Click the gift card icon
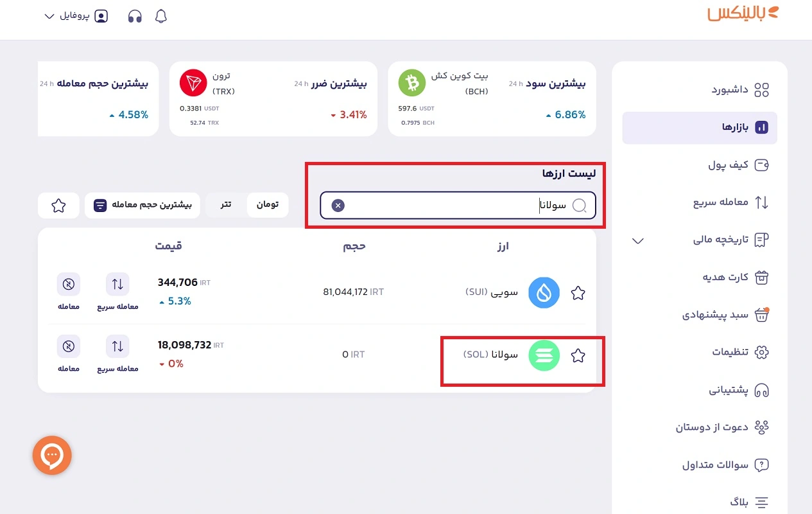 tap(761, 278)
